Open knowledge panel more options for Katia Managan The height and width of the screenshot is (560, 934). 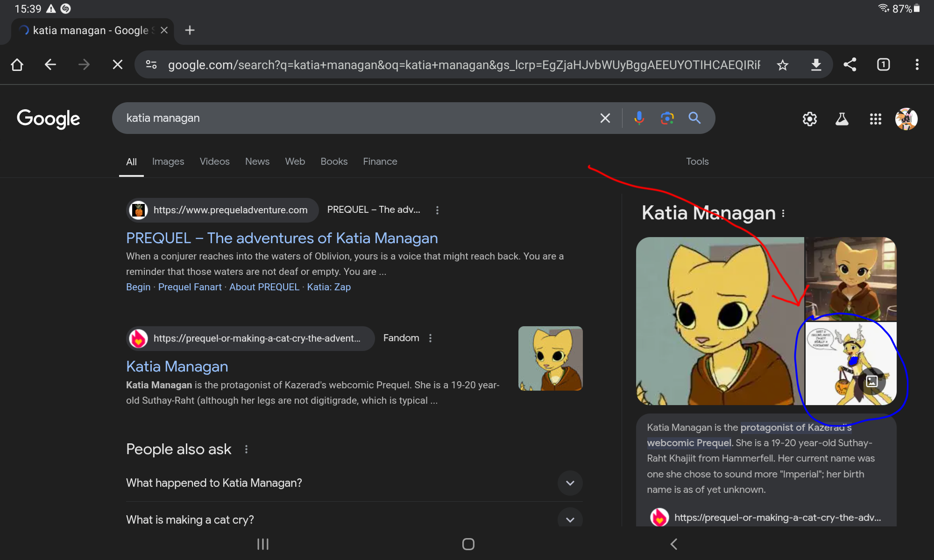[x=783, y=213]
